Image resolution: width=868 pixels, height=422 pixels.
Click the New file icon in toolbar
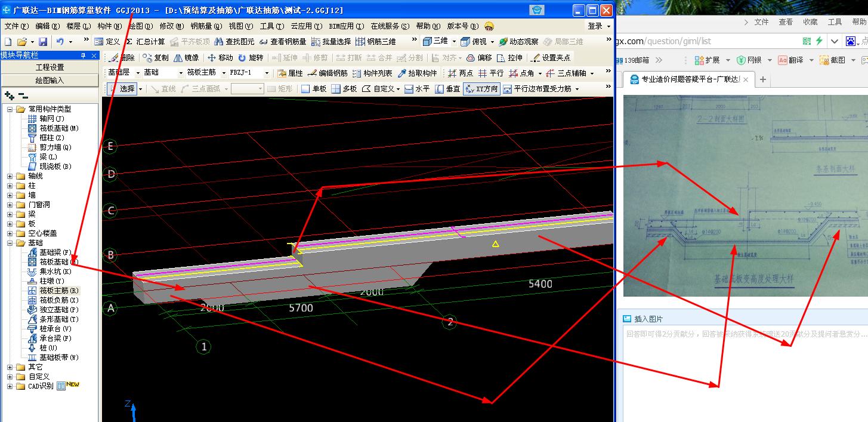point(8,42)
